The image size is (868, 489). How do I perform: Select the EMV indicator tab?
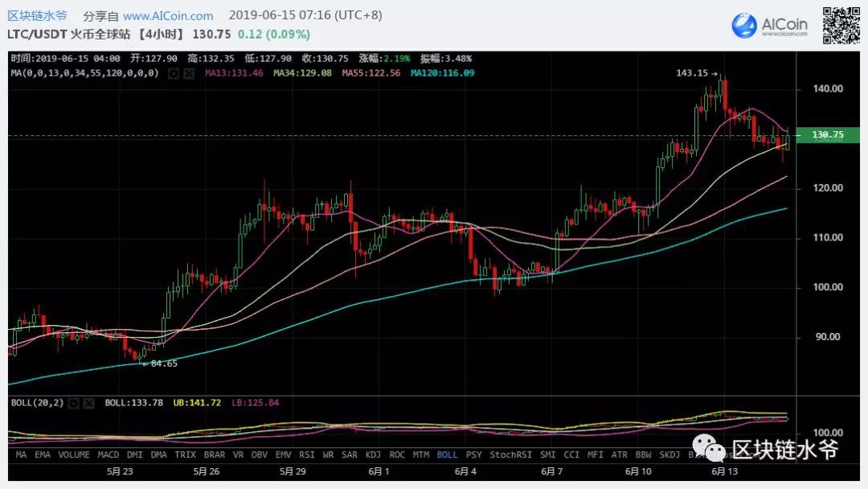point(283,454)
